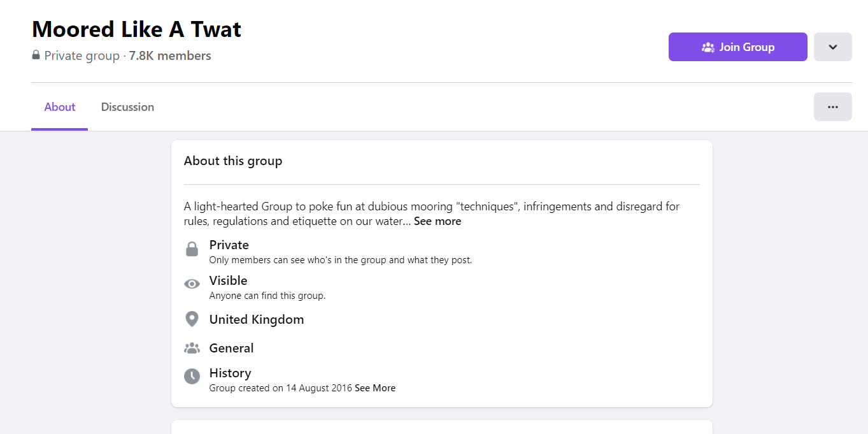This screenshot has height=434, width=868.
Task: Click the United Kingdom location text
Action: click(x=257, y=320)
